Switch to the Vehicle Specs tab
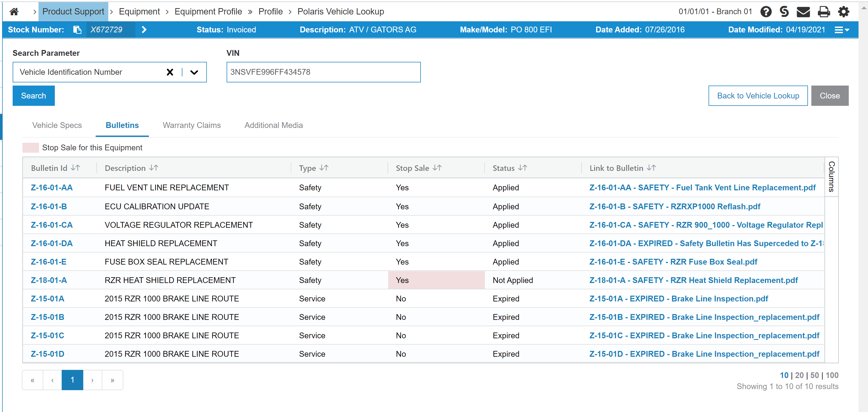Viewport: 868px width, 412px height. click(x=57, y=125)
